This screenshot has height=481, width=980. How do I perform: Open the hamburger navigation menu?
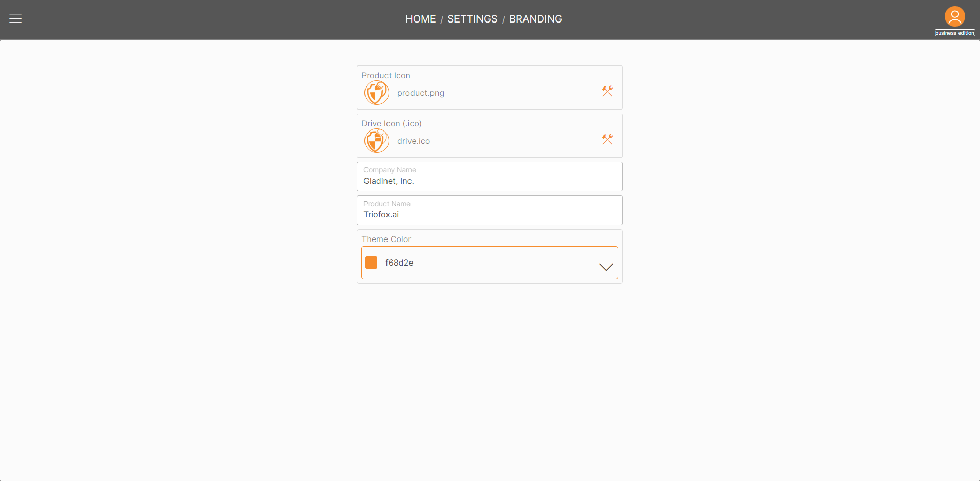[15, 19]
